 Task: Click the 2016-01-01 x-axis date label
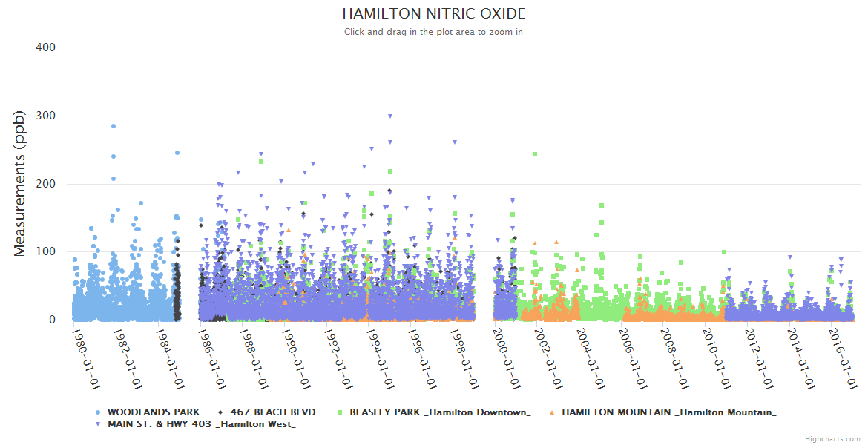tap(843, 358)
